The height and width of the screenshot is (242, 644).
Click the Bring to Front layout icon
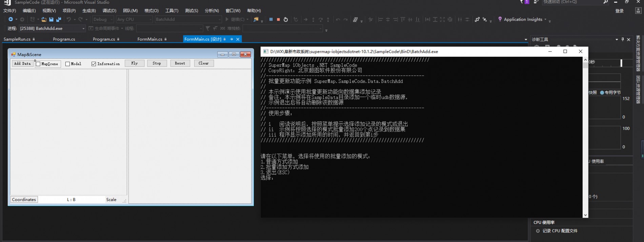[477, 19]
